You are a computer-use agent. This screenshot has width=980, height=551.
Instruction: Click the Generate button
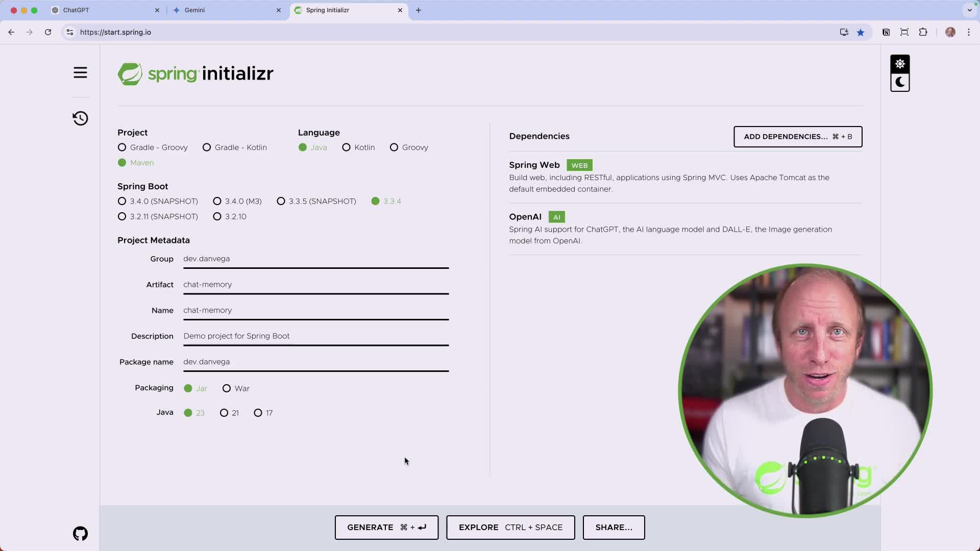(x=386, y=528)
